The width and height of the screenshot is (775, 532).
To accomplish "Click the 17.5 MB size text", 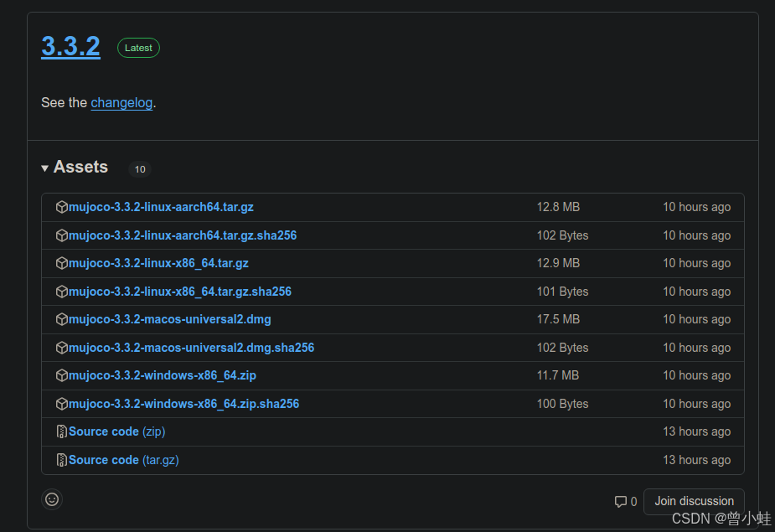I will pos(558,319).
